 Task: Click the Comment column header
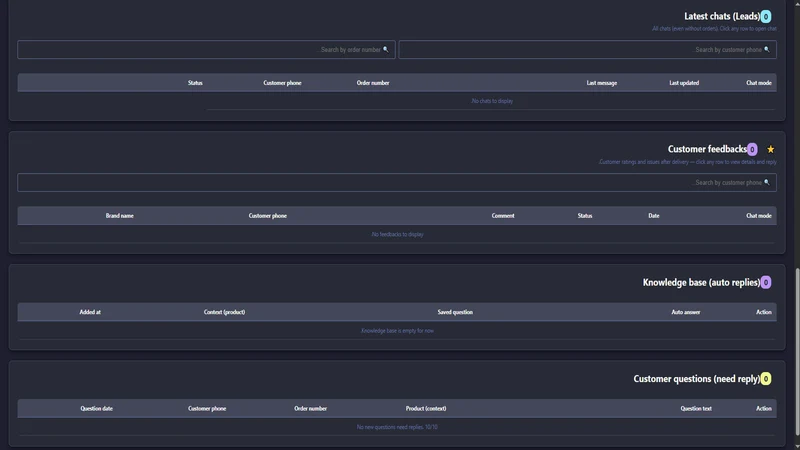[x=503, y=216]
